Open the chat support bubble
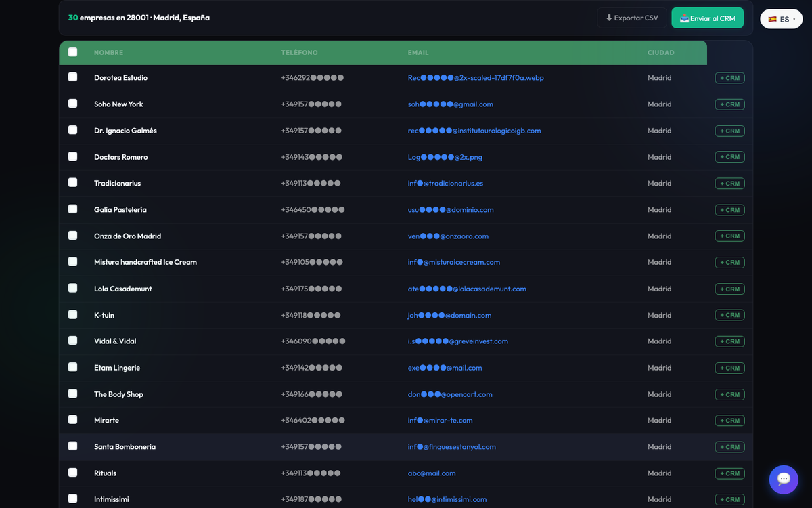812x508 pixels. [784, 480]
